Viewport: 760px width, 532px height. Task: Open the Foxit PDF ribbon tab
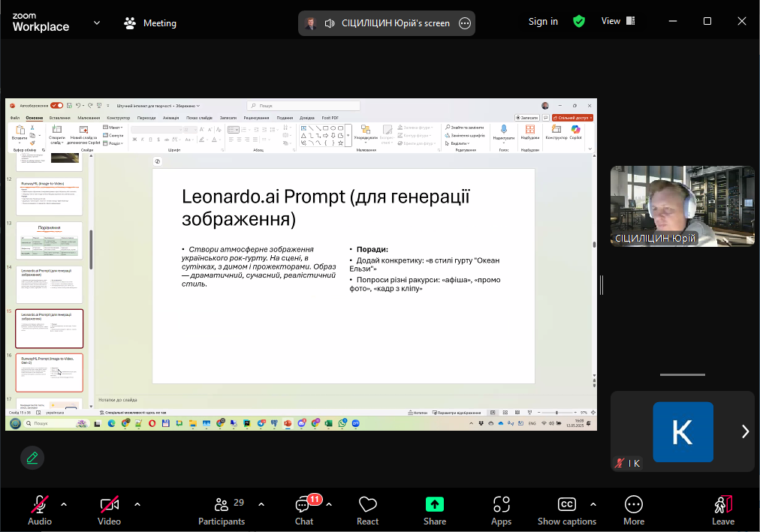330,118
